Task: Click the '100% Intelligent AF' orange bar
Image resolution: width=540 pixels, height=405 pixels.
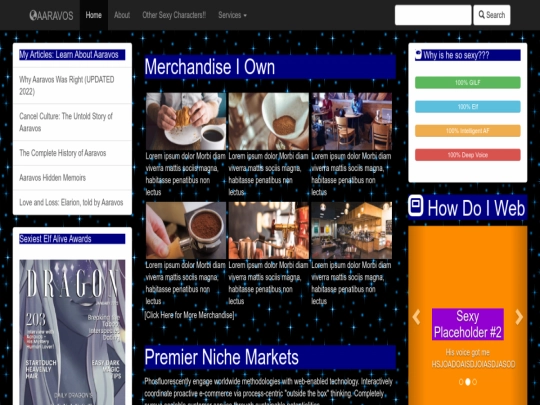Action: coord(468,131)
